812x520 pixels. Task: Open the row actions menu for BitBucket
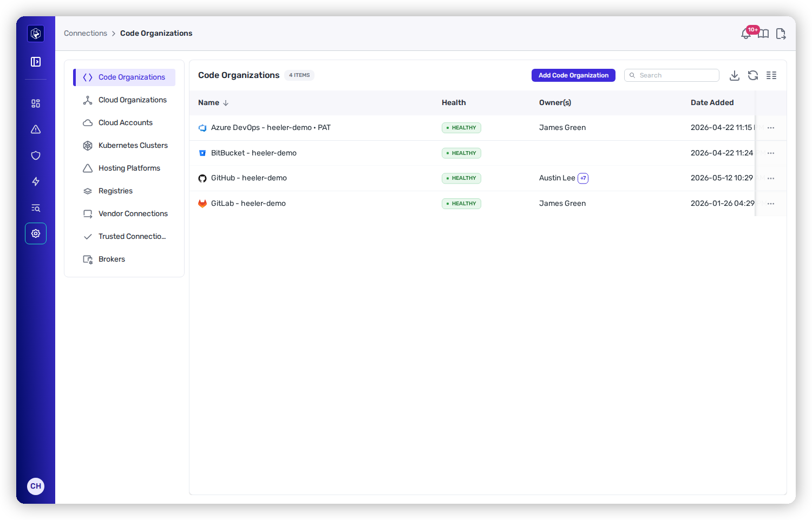tap(771, 153)
